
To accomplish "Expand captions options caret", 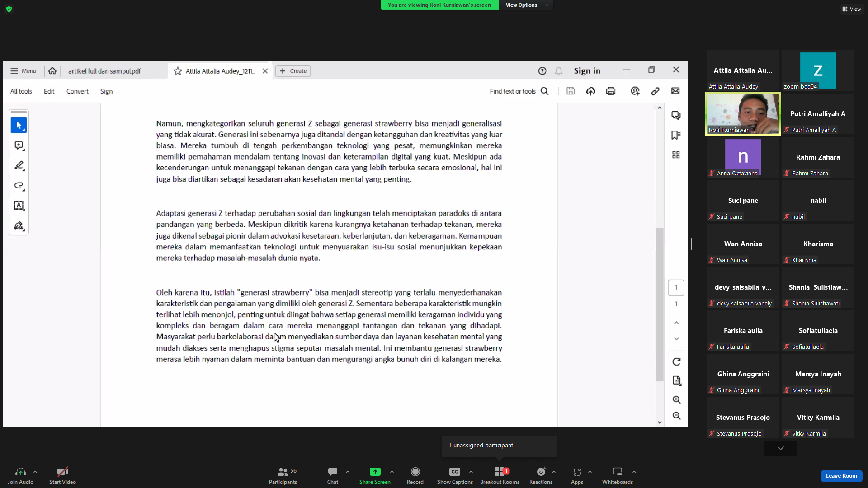I will 471,472.
